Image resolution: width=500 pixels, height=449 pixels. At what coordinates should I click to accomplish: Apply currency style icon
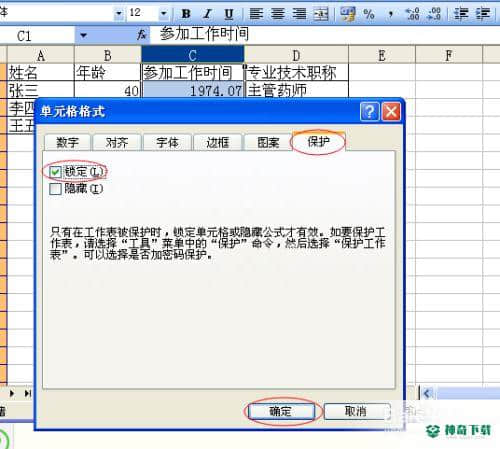(348, 14)
